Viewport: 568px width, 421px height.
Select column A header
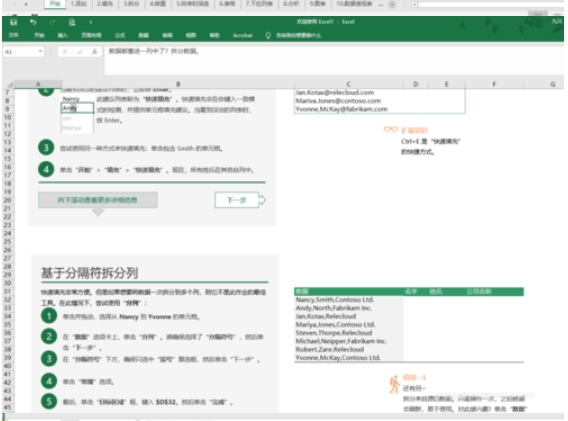tap(38, 84)
